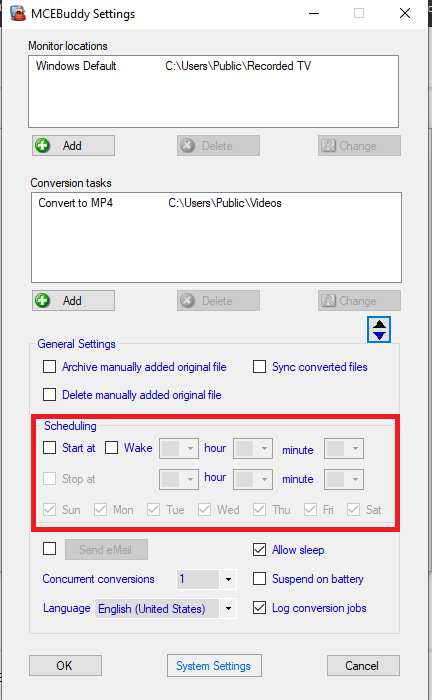The width and height of the screenshot is (432, 700).
Task: Open the Concurrent conversions dropdown
Action: pos(228,579)
